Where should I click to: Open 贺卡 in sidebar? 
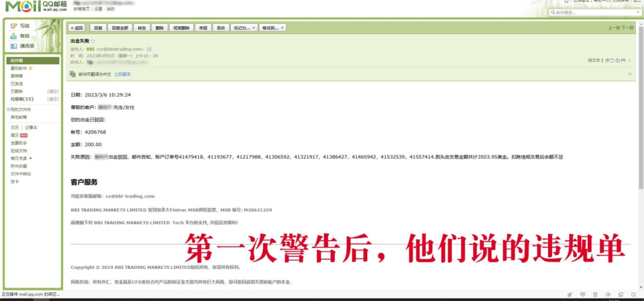15,182
